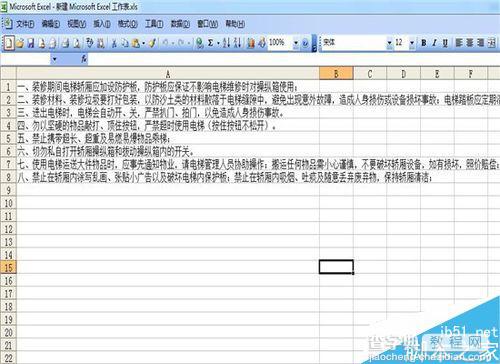Save the workbook with the floppy icon
The width and height of the screenshot is (500, 364).
[31, 43]
